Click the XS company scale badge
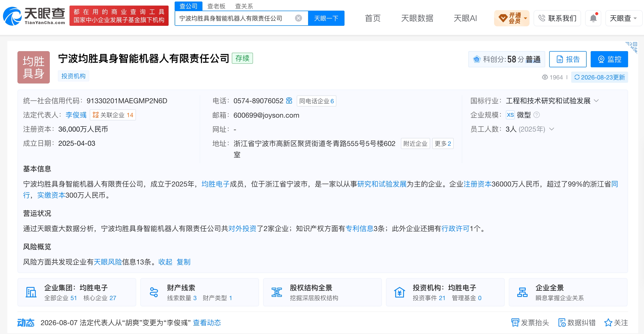 510,115
